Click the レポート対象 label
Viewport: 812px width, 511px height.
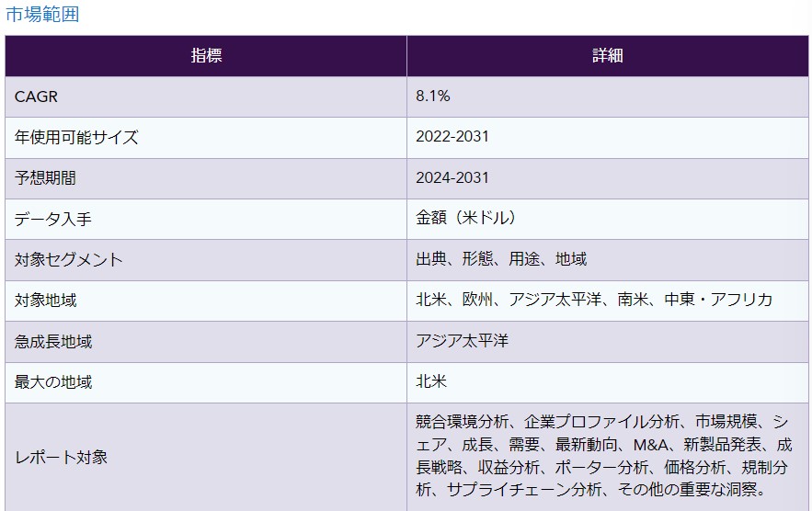coord(61,457)
